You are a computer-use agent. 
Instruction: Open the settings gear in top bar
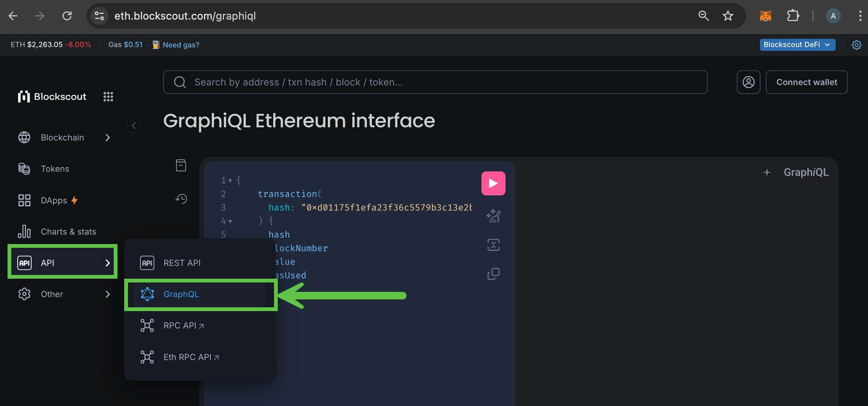click(856, 45)
